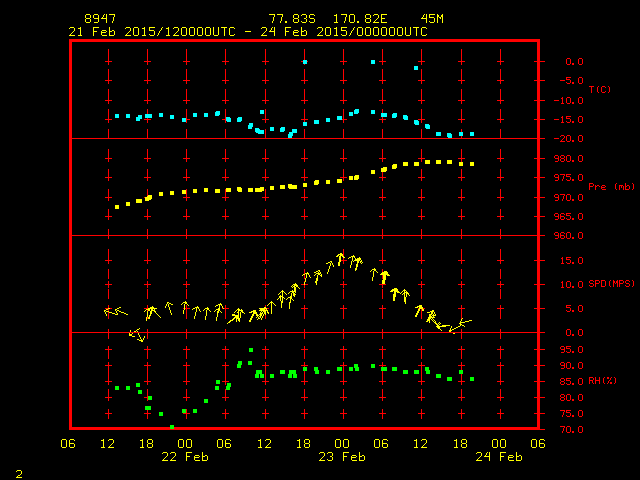The width and height of the screenshot is (640, 480).
Task: Select the 95.0 humidity tick label
Action: click(571, 350)
